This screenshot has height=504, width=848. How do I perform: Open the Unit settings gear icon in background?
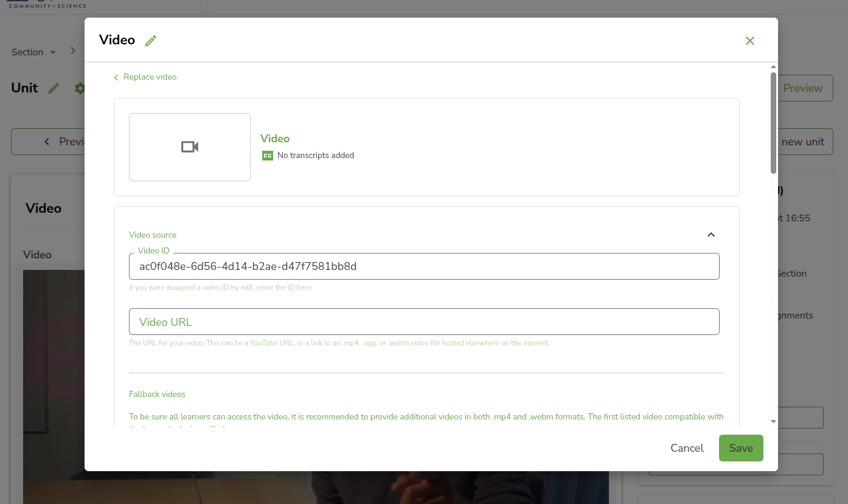[80, 88]
